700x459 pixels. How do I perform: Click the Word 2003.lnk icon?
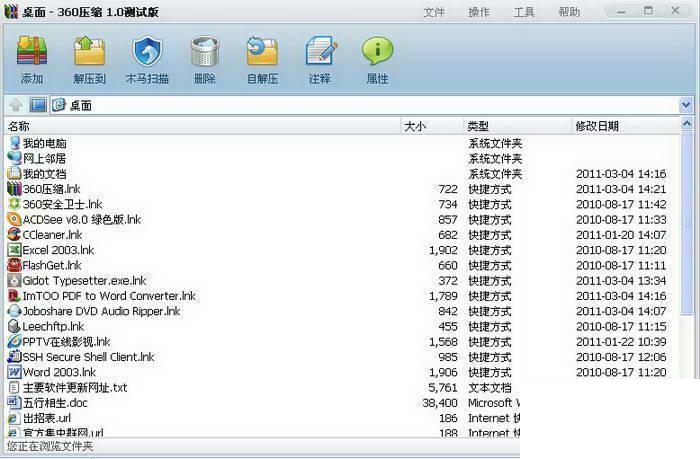(14, 372)
